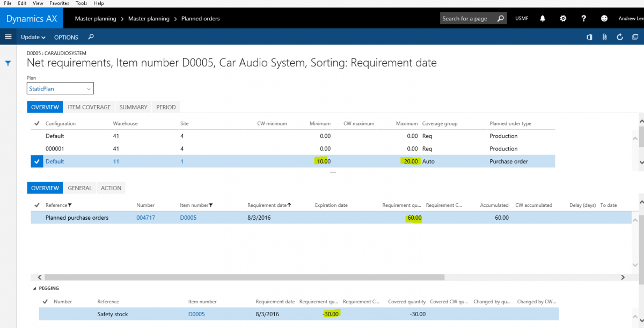Click USMF company selector
The width and height of the screenshot is (644, 328).
pos(522,18)
